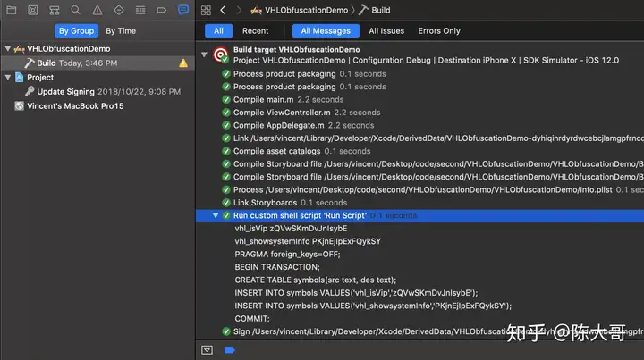
Task: Click Build in the jump bar
Action: click(381, 10)
